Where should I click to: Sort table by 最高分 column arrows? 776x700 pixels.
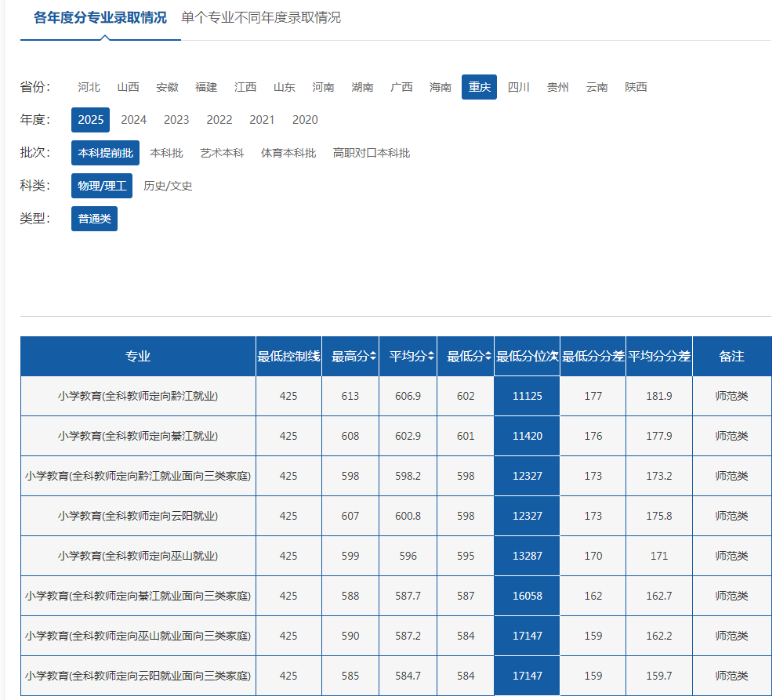[x=373, y=356]
